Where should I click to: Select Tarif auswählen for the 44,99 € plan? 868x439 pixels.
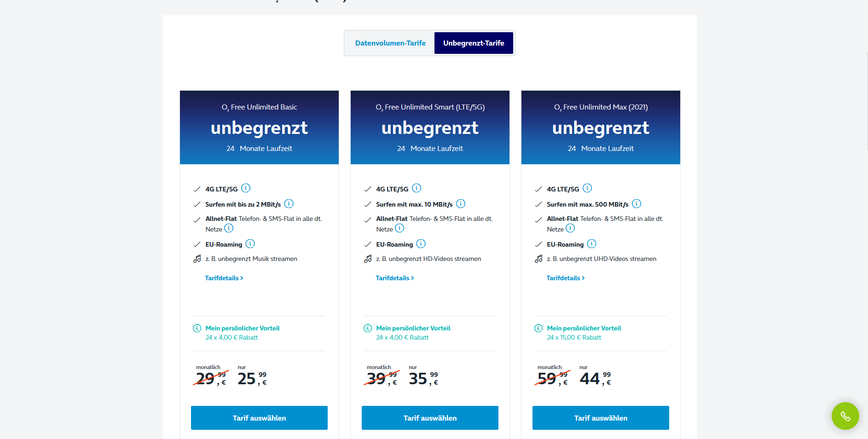click(x=601, y=418)
